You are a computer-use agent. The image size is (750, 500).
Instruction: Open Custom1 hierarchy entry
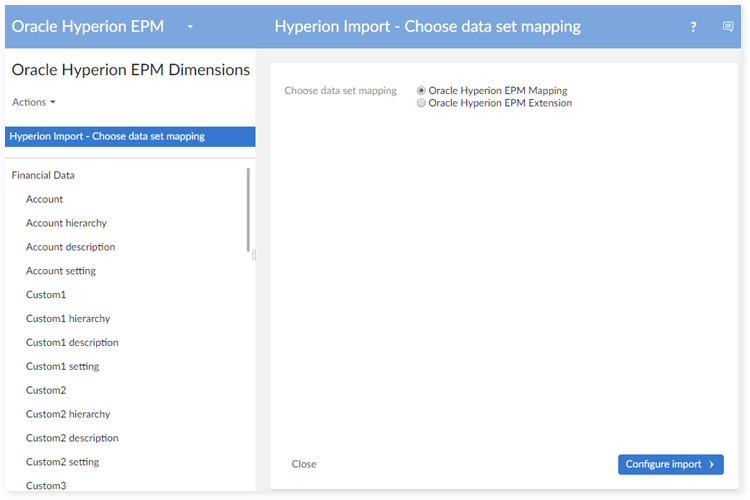[68, 319]
